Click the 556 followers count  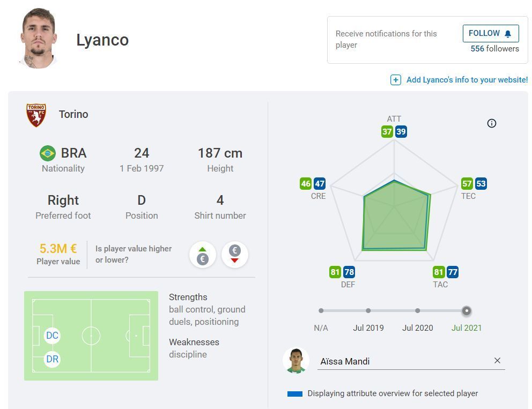[494, 49]
